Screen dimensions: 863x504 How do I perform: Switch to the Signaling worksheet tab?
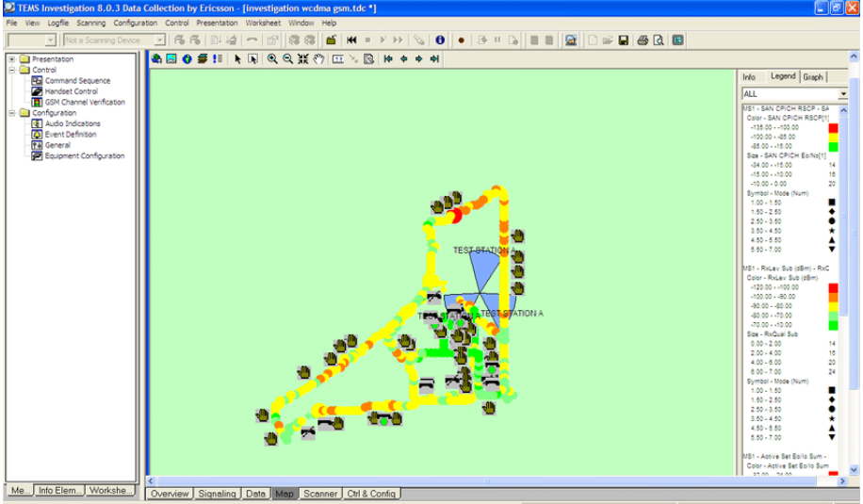pos(217,494)
